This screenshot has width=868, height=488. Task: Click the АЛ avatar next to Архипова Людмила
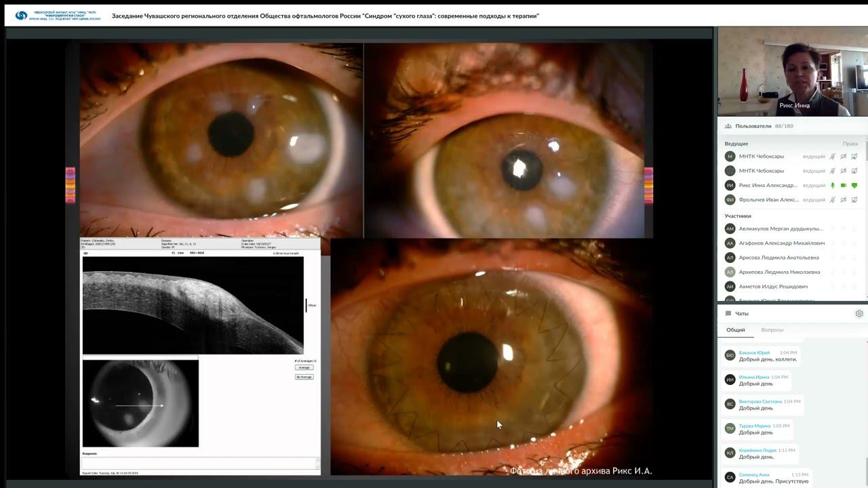coord(730,272)
